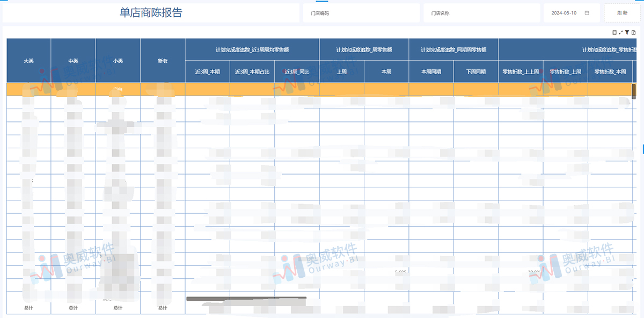The image size is (644, 318).
Task: Click the 总计 cell under 大类 column
Action: [29, 308]
